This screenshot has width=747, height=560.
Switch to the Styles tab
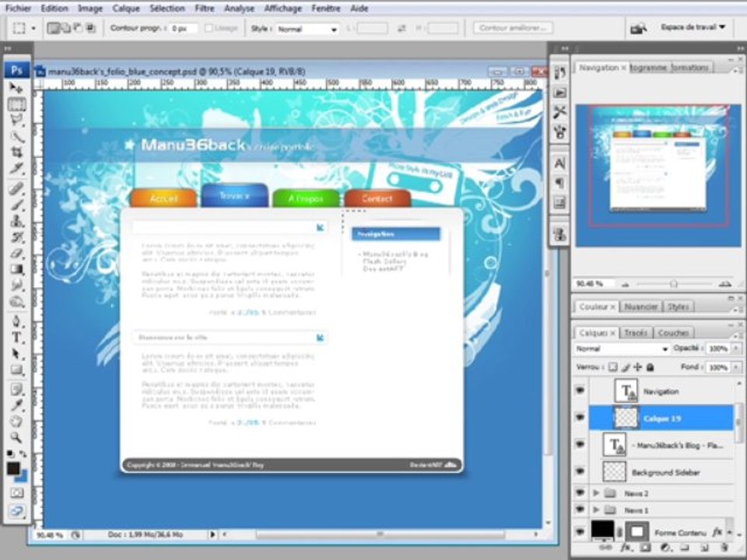pyautogui.click(x=678, y=306)
